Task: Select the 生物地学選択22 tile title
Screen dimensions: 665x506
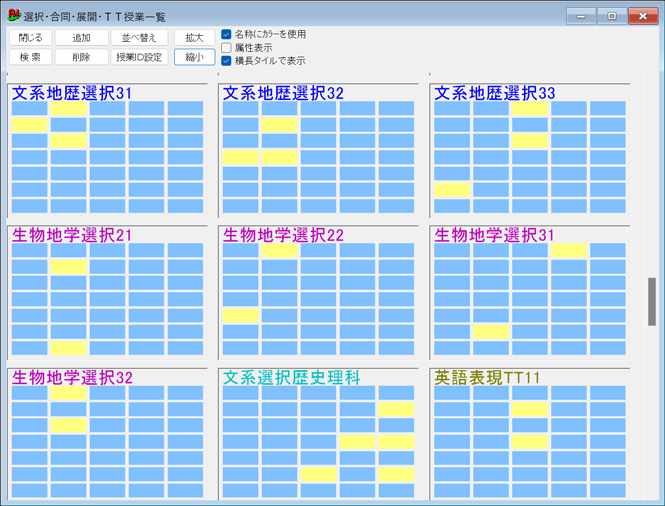Action: click(283, 235)
